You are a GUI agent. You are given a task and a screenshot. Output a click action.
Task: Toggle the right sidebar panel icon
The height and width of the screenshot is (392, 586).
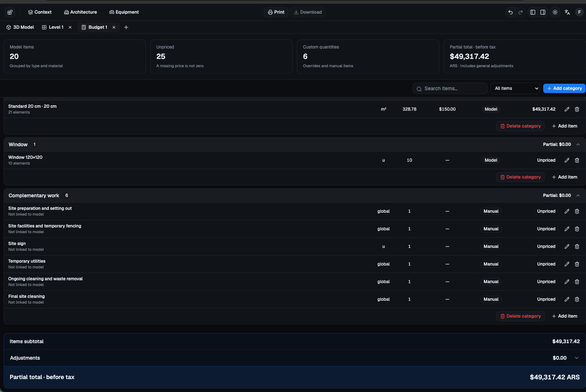click(x=543, y=12)
